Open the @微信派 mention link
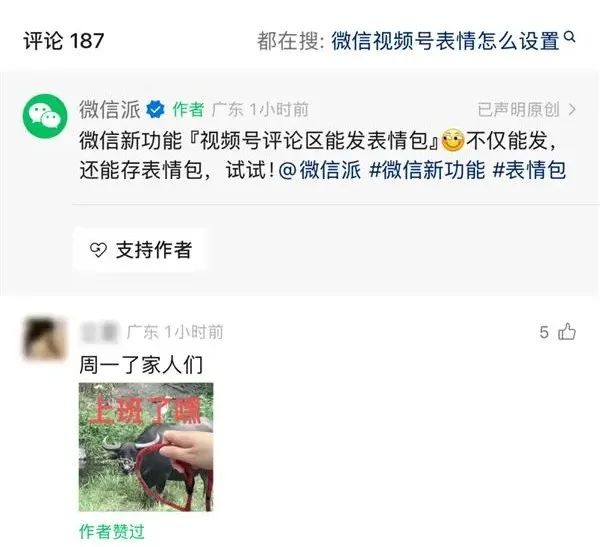This screenshot has width=600, height=547. [320, 170]
